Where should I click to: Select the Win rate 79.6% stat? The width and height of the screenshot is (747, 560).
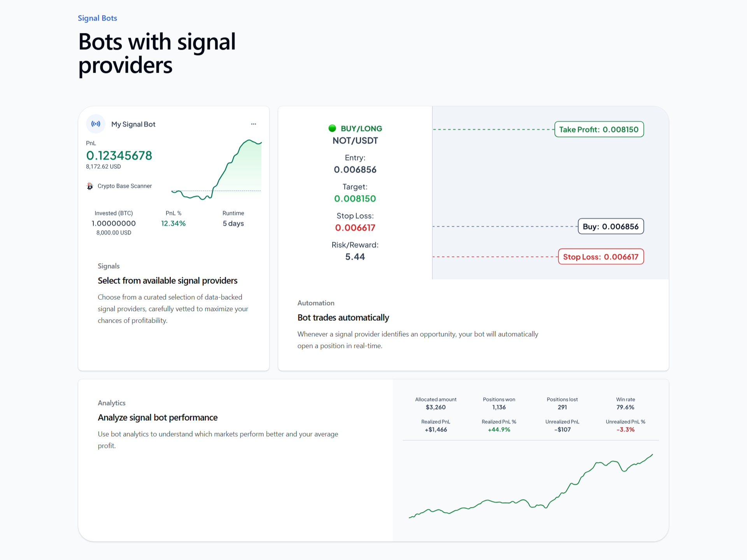pyautogui.click(x=625, y=407)
